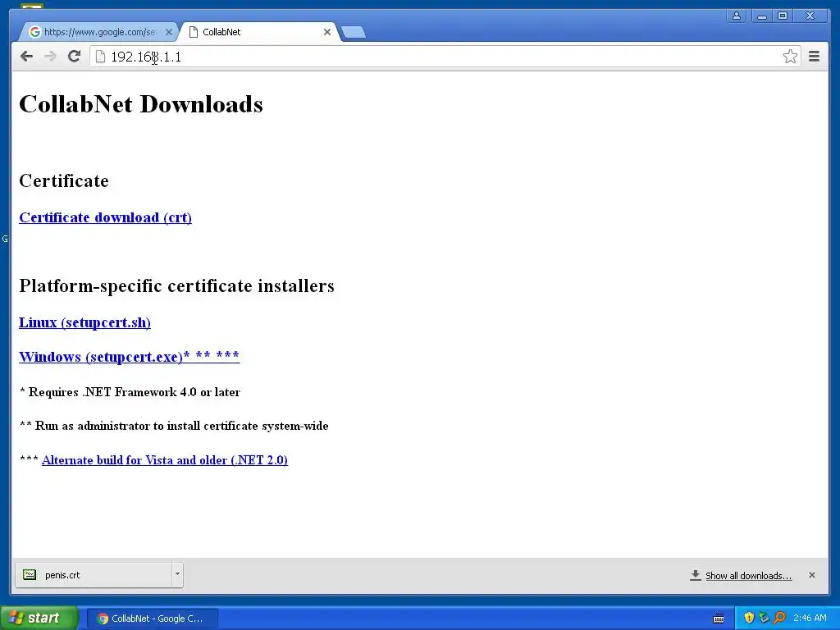Open the Windows (setupcert.exe) link

tap(129, 357)
